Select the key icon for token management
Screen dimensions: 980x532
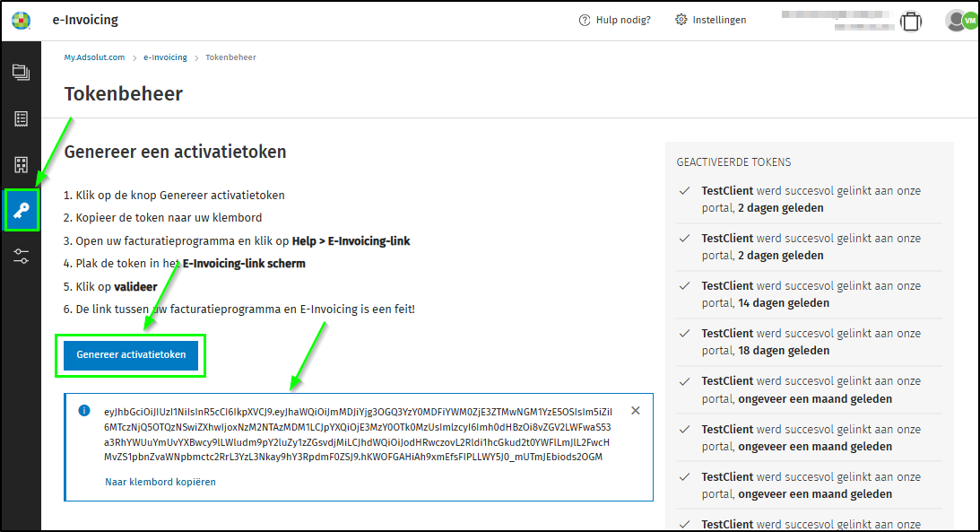(x=21, y=210)
